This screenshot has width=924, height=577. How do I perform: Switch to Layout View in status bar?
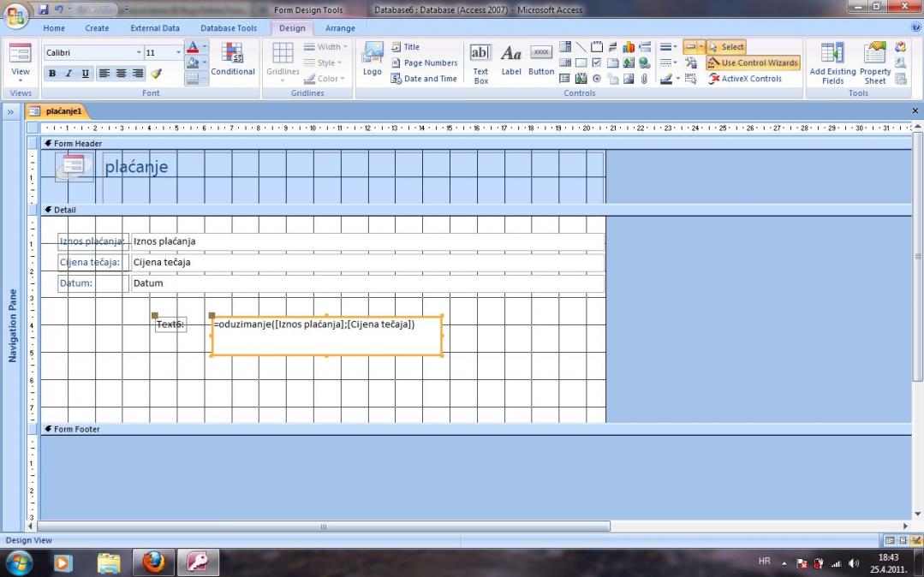point(903,540)
